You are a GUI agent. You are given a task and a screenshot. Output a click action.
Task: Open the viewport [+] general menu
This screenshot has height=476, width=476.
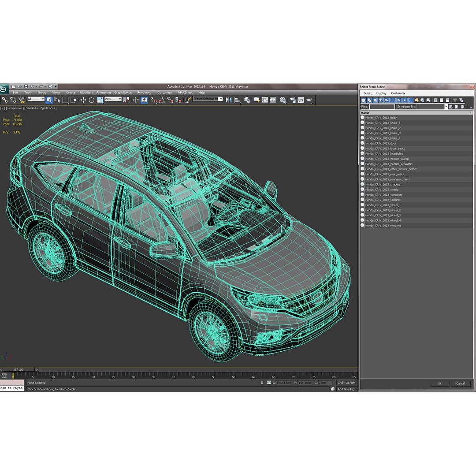tap(3, 108)
